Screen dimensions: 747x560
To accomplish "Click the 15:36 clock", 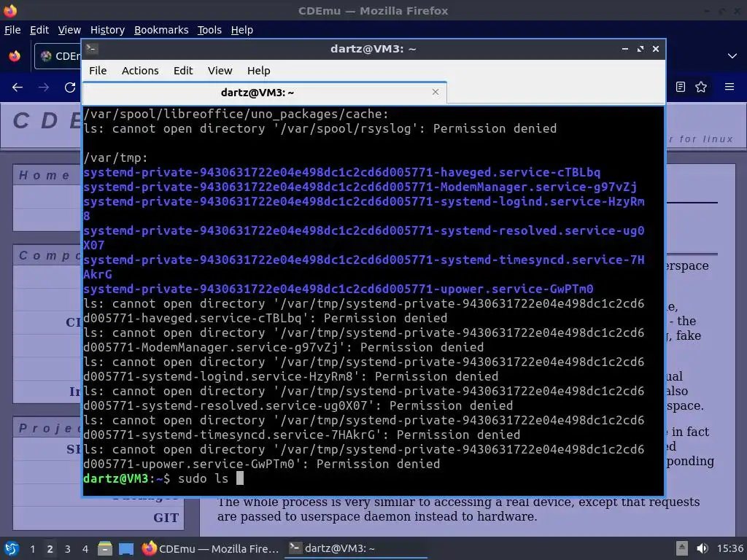I will pyautogui.click(x=729, y=548).
